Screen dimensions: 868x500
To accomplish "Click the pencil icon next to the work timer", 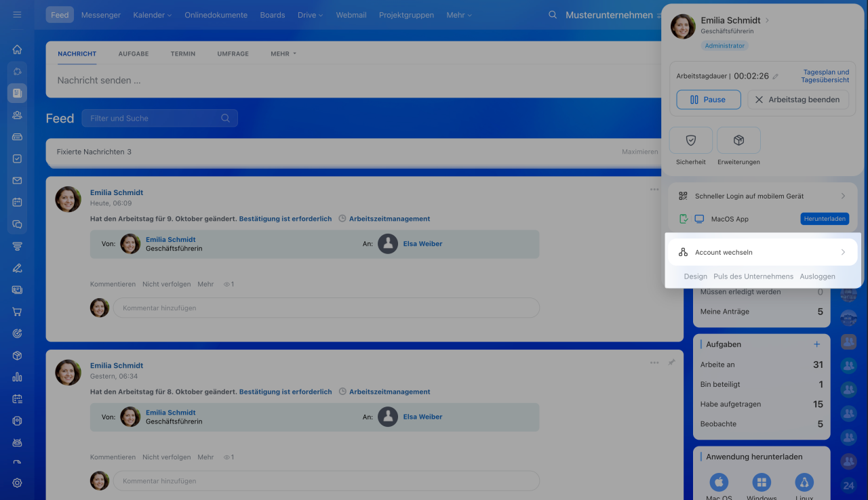I will (776, 77).
